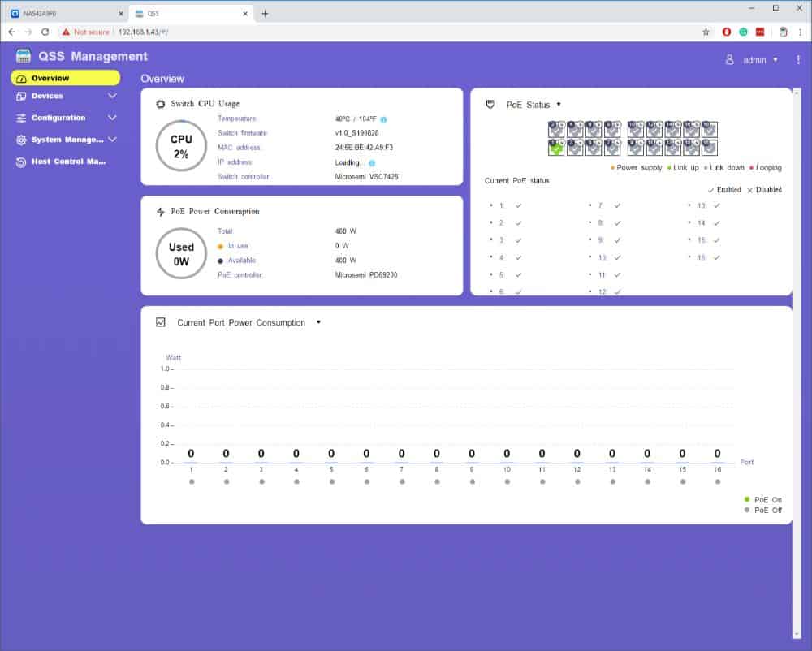Bookmark this page with the star icon

(706, 32)
